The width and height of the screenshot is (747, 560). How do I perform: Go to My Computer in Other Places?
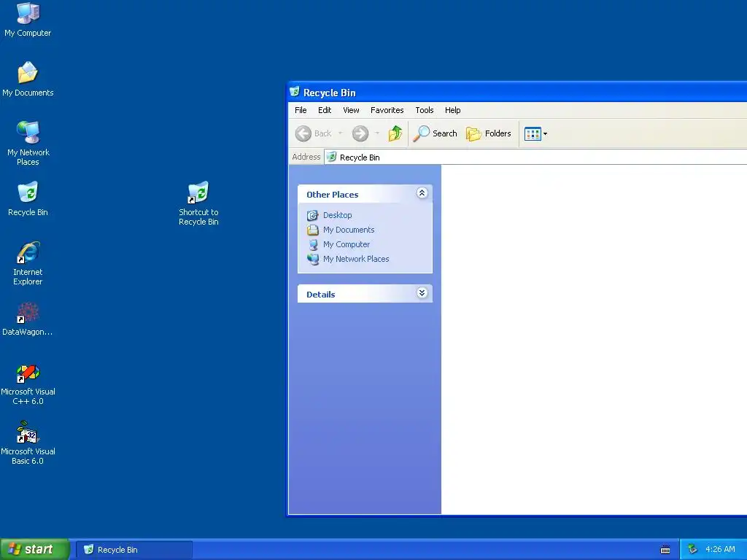tap(347, 244)
